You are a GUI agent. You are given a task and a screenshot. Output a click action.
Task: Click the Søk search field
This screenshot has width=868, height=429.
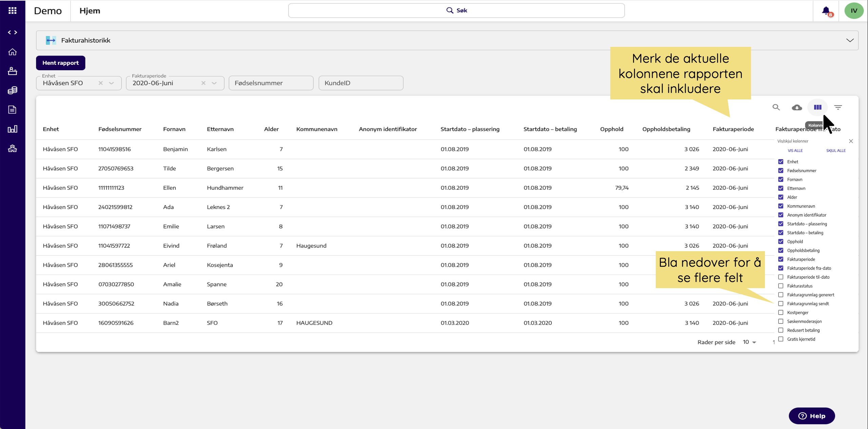pos(456,11)
